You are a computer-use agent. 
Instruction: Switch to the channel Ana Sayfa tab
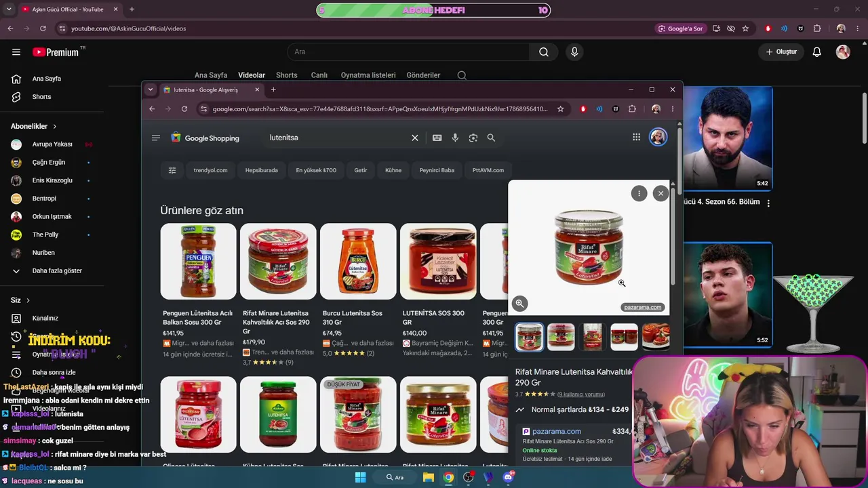[x=211, y=75]
